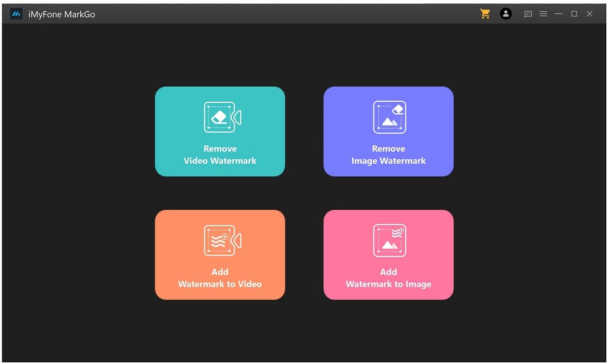The image size is (608, 364).
Task: Open the Add Watermark to Video card
Action: tap(220, 254)
